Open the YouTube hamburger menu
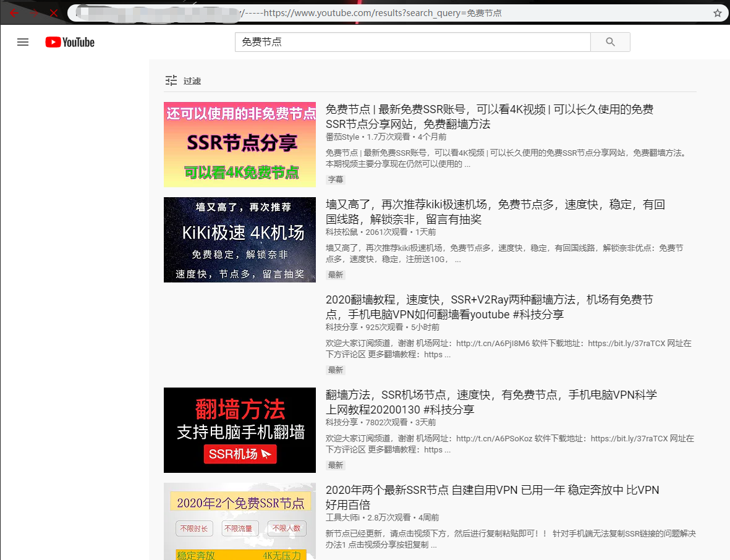730x560 pixels. tap(23, 43)
